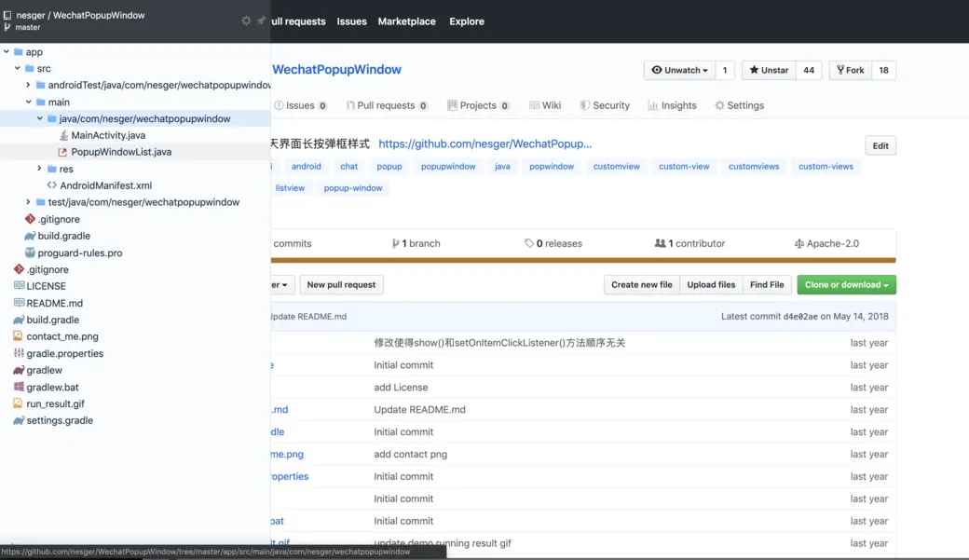Switch to the Security tab
This screenshot has height=560, width=969.
coord(605,105)
